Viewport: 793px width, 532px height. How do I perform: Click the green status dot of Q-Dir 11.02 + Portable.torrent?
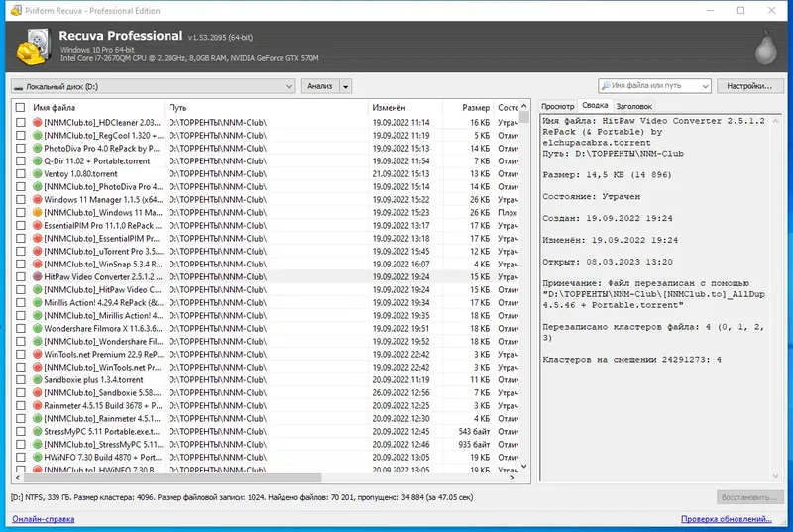[x=37, y=161]
